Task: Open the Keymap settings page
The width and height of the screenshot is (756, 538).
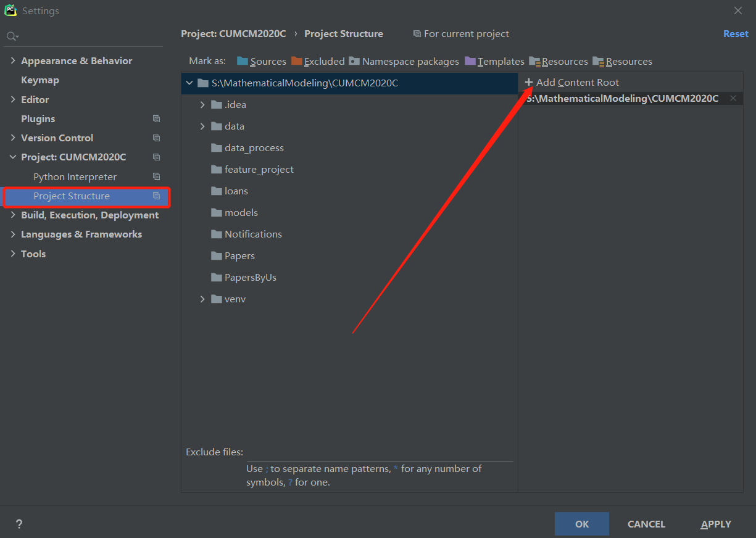Action: 40,80
